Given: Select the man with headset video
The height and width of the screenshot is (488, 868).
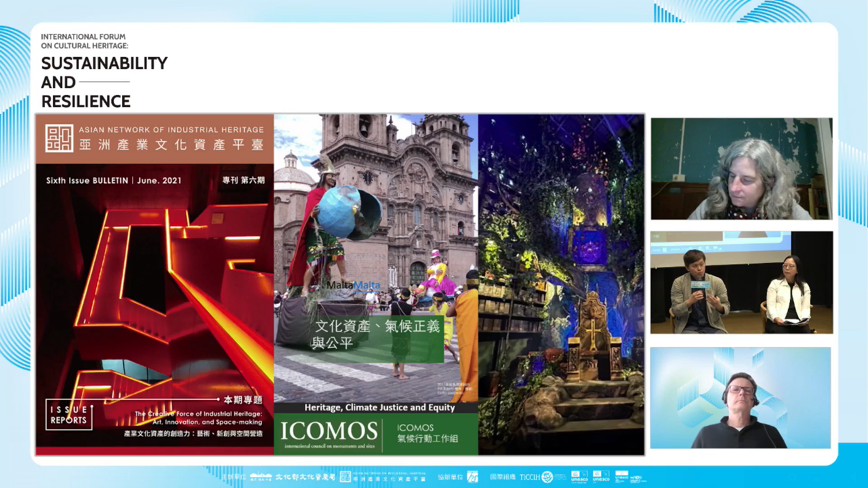Looking at the screenshot, I should coord(740,398).
